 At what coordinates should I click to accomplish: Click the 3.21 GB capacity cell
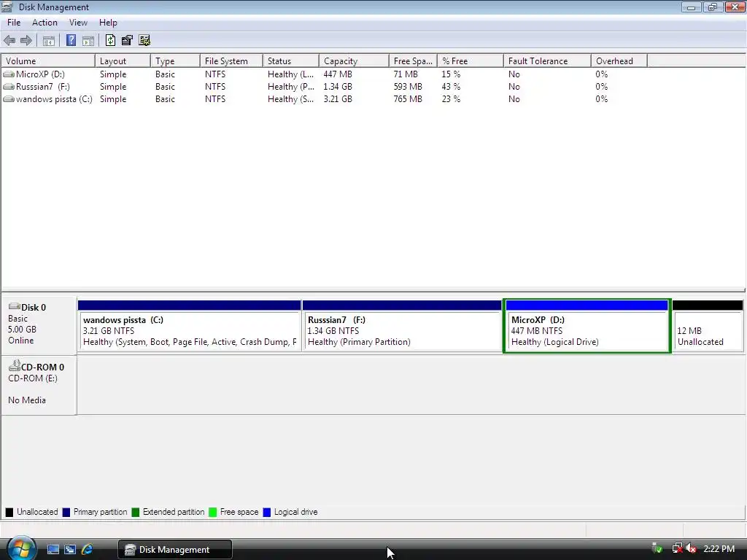coord(338,99)
